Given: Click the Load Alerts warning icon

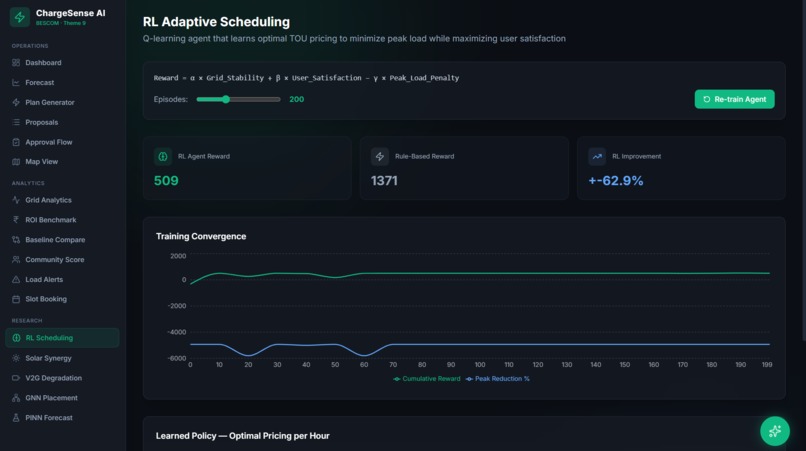Looking at the screenshot, I should coord(16,279).
